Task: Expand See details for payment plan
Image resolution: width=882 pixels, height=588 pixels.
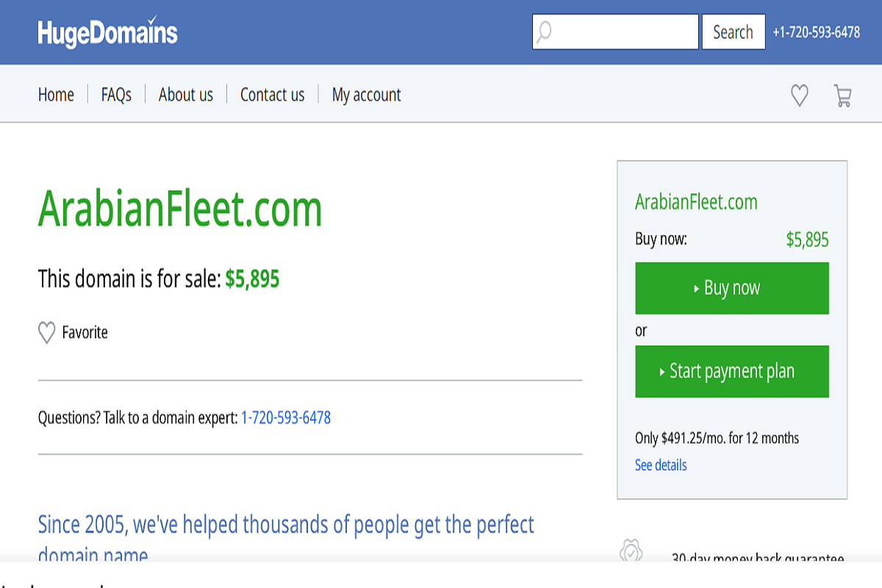Action: click(661, 465)
